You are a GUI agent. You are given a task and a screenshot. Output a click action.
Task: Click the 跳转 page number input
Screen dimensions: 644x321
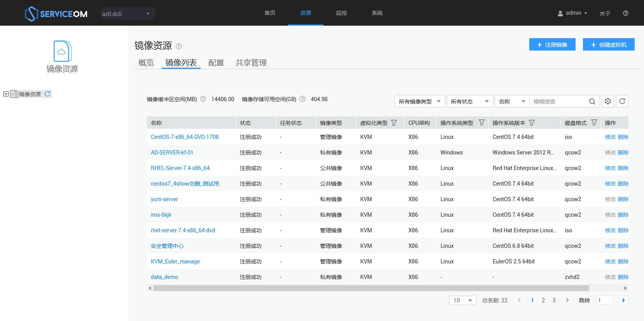(x=604, y=300)
